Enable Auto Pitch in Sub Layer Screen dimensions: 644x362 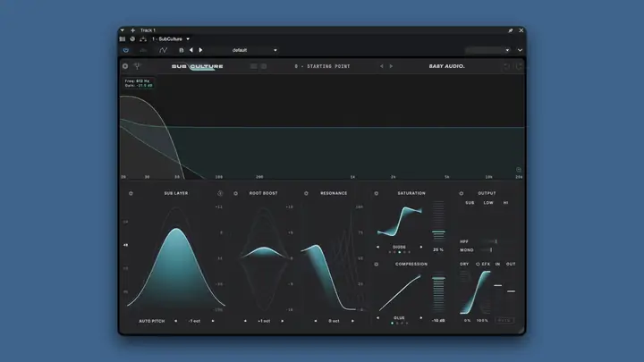tap(151, 321)
